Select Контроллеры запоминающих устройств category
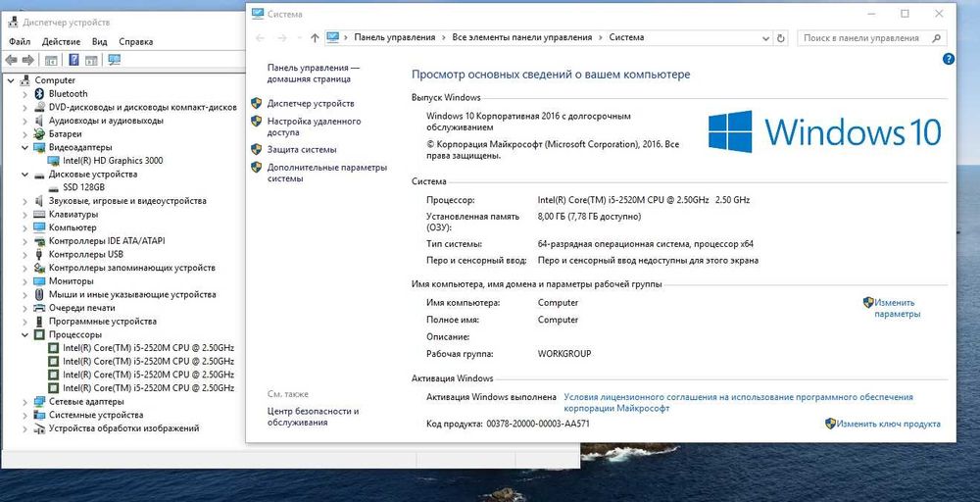The width and height of the screenshot is (980, 502). click(132, 268)
